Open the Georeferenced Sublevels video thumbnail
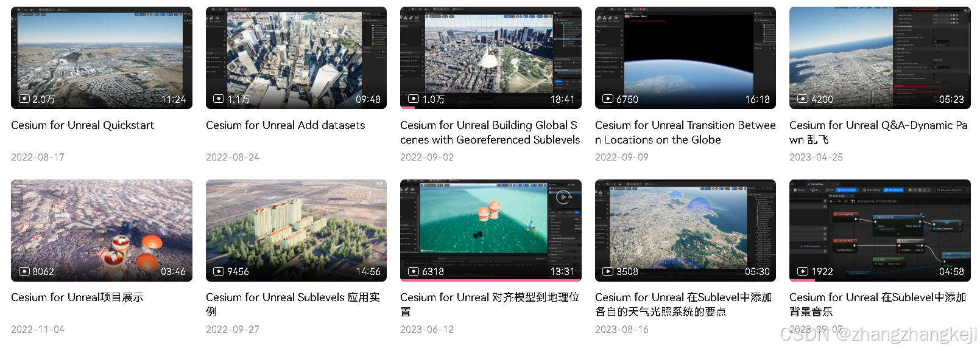This screenshot has width=980, height=351. [x=491, y=58]
